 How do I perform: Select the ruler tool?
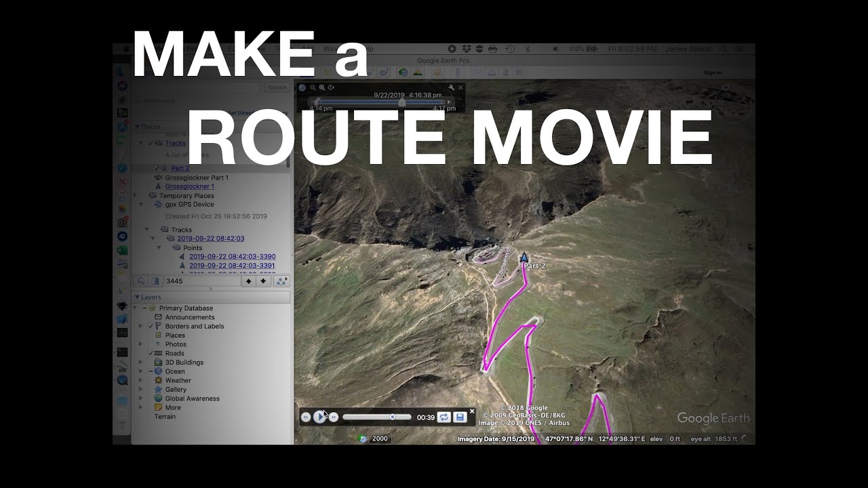pos(457,72)
